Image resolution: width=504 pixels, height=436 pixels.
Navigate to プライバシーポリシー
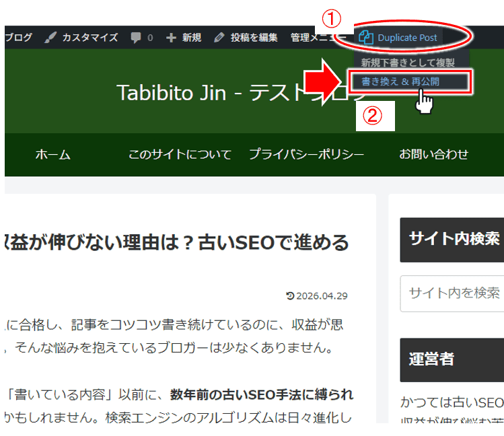pyautogui.click(x=307, y=155)
